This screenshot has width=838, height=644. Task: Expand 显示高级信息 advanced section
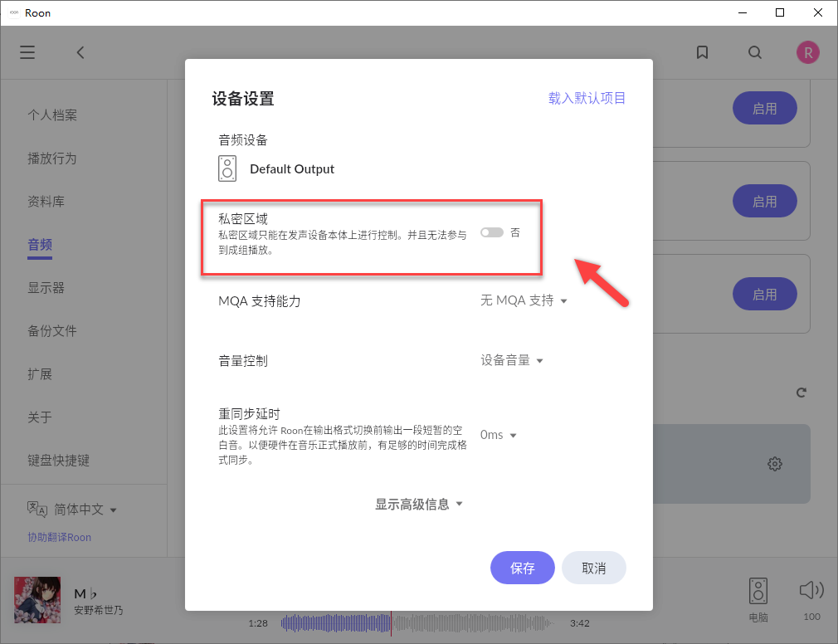(x=418, y=504)
